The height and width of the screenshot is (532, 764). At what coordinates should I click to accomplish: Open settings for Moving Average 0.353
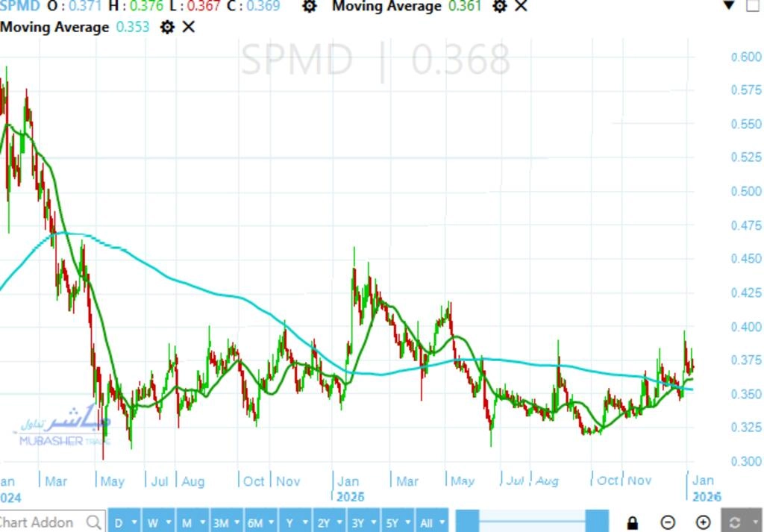[x=168, y=27]
